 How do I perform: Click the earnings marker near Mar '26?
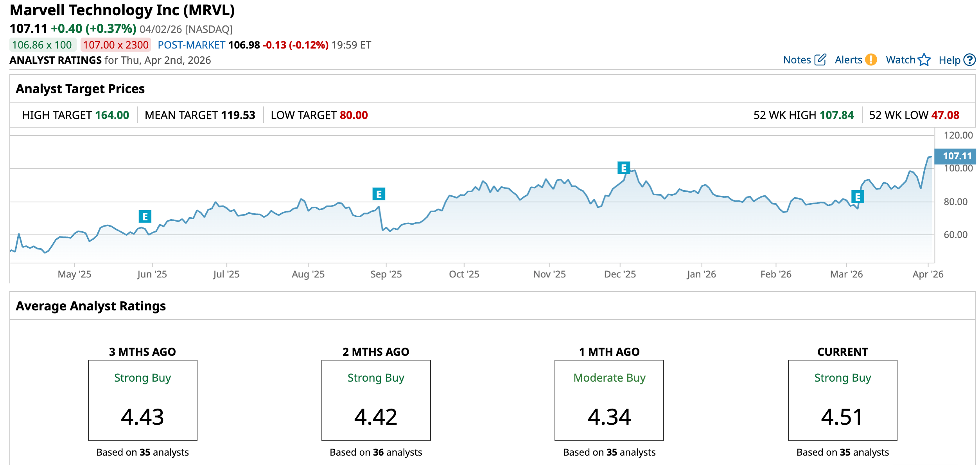pos(858,196)
